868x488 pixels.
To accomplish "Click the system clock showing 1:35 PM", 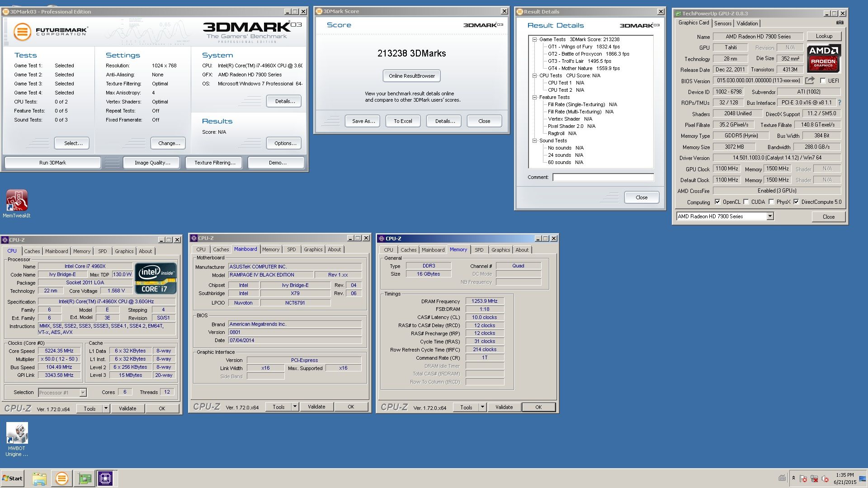I will pyautogui.click(x=844, y=479).
